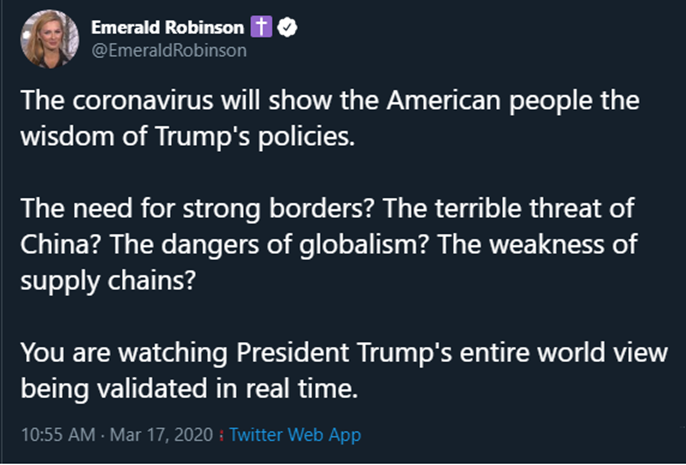
Task: Click the word "globalism?" in the tweet
Action: pos(363,245)
